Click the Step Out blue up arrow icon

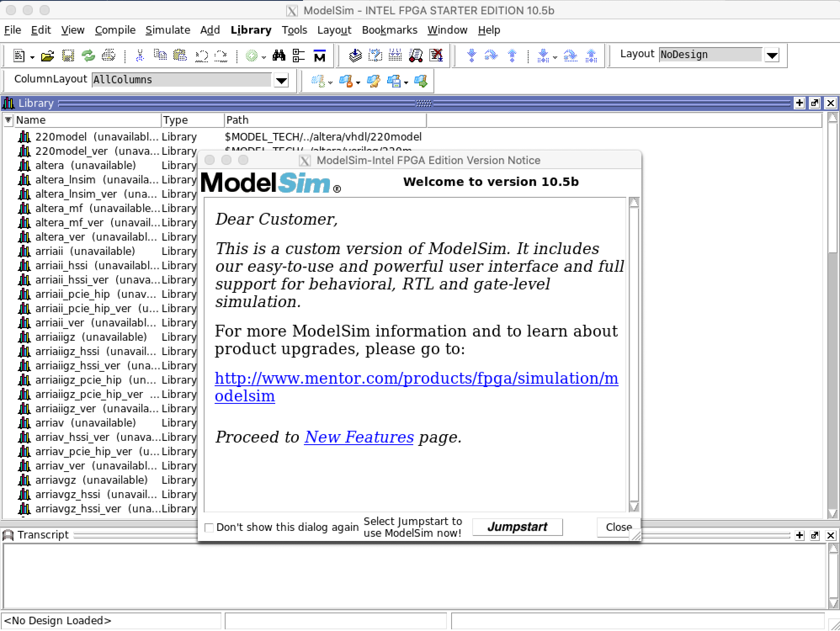(x=512, y=56)
